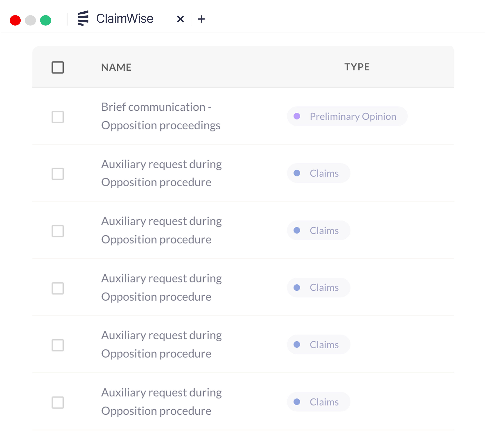Open the first Auxiliary request document name
485x448 pixels.
(161, 173)
